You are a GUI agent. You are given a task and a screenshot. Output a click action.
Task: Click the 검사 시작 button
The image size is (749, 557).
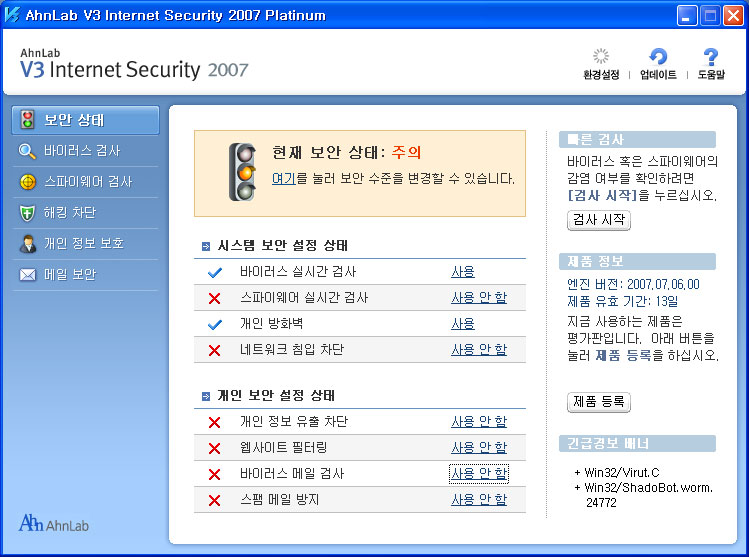599,220
